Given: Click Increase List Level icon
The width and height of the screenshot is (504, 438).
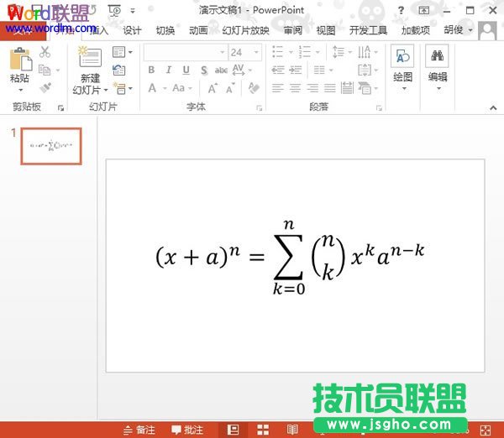Looking at the screenshot, I should pos(296,70).
